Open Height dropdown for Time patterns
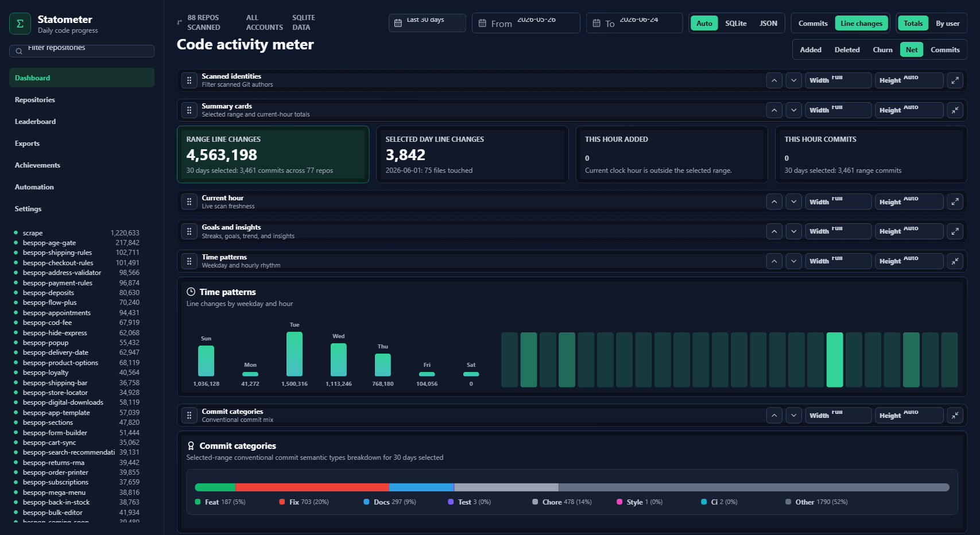Viewport: 980px width, 535px height. click(909, 261)
